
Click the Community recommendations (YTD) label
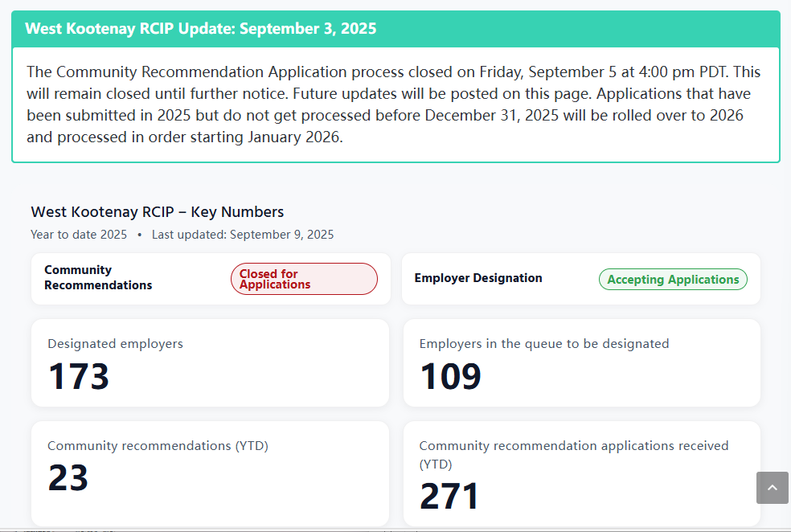[x=158, y=446]
